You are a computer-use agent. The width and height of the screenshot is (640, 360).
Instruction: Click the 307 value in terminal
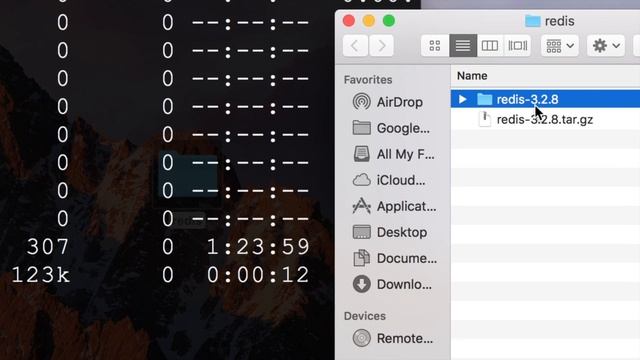pos(48,247)
